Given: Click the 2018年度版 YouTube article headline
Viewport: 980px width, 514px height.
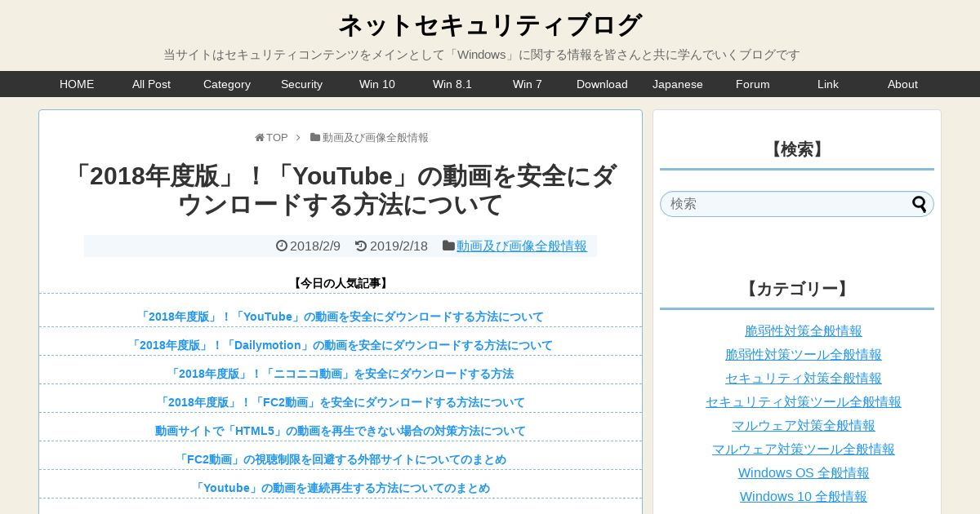Looking at the screenshot, I should coord(341,190).
